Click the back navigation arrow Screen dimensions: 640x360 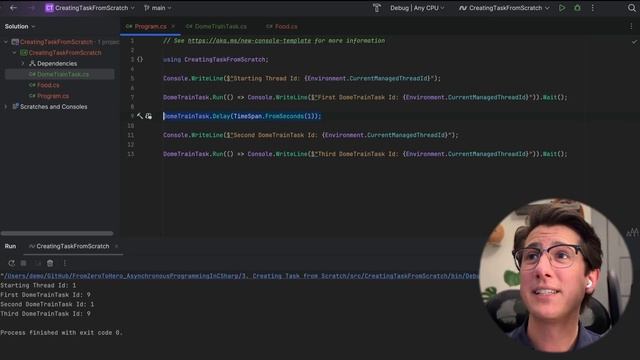tap(13, 8)
